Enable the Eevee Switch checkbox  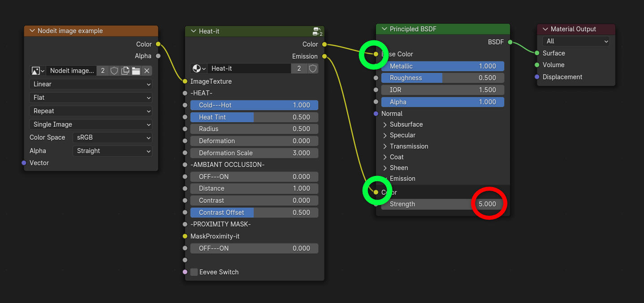(194, 272)
